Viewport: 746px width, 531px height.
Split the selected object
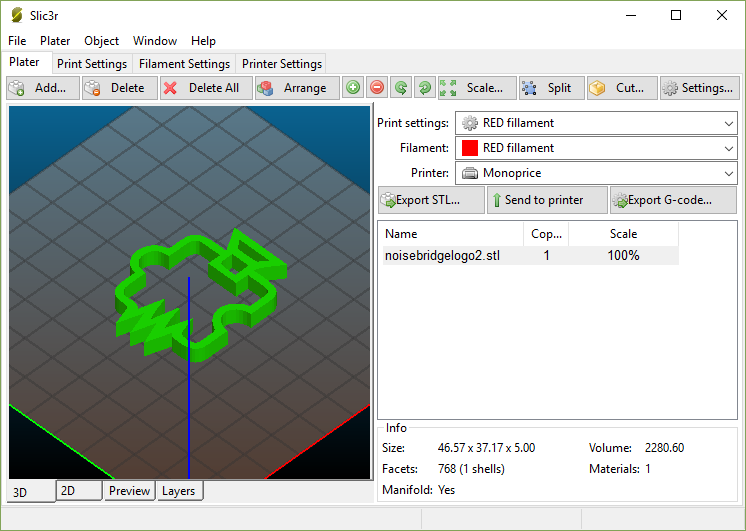(551, 88)
